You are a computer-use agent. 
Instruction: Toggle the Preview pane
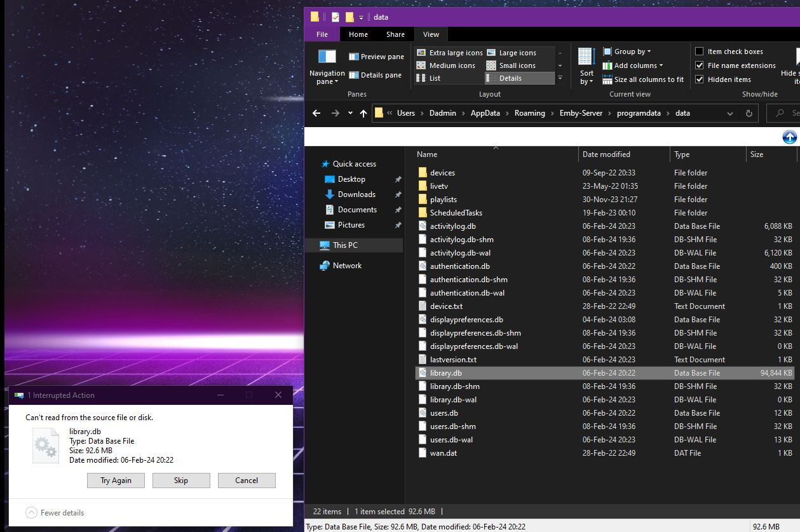pos(376,57)
